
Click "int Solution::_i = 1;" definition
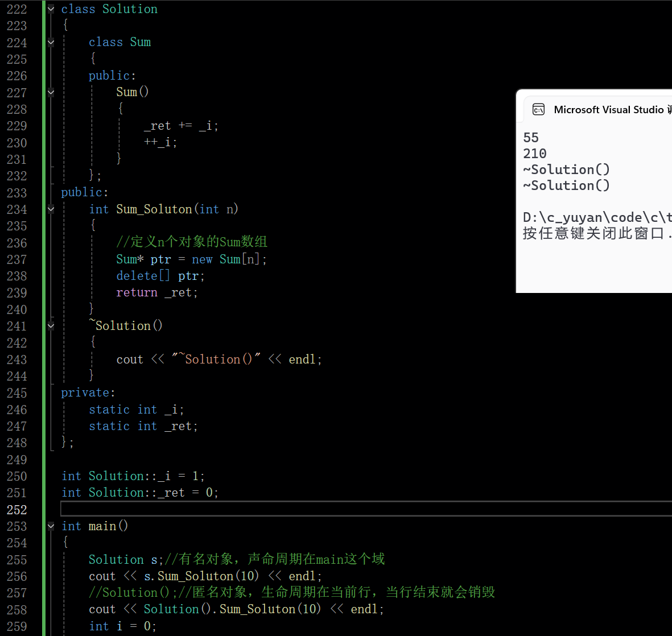133,476
